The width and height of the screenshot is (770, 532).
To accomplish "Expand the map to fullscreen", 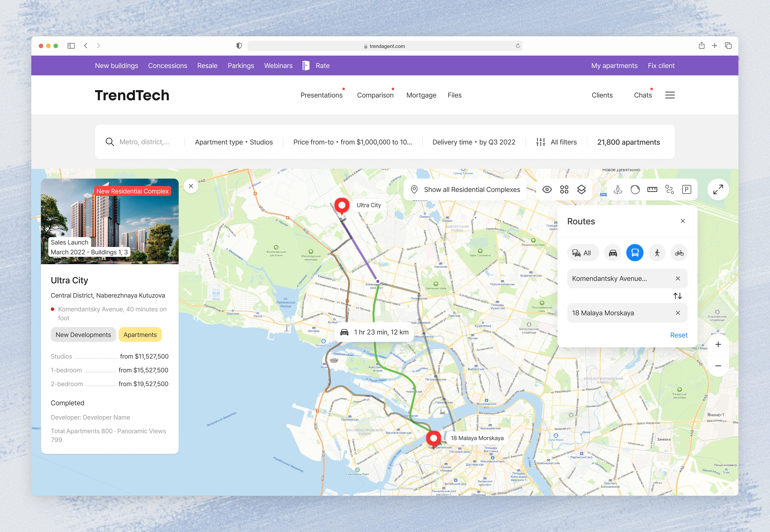I will pyautogui.click(x=718, y=190).
